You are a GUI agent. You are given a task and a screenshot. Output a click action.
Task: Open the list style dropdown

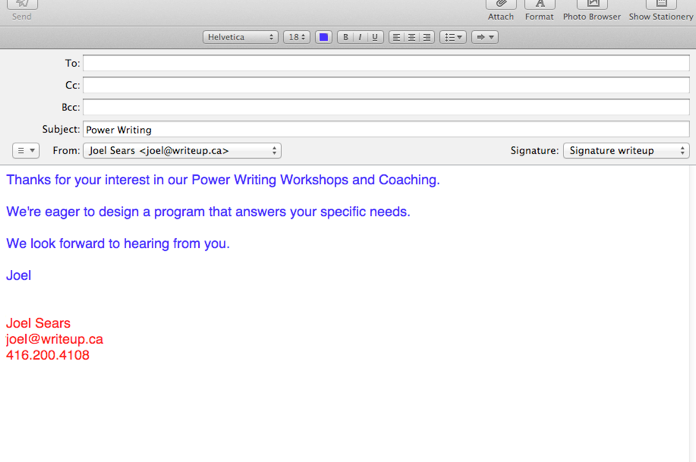[x=453, y=37]
